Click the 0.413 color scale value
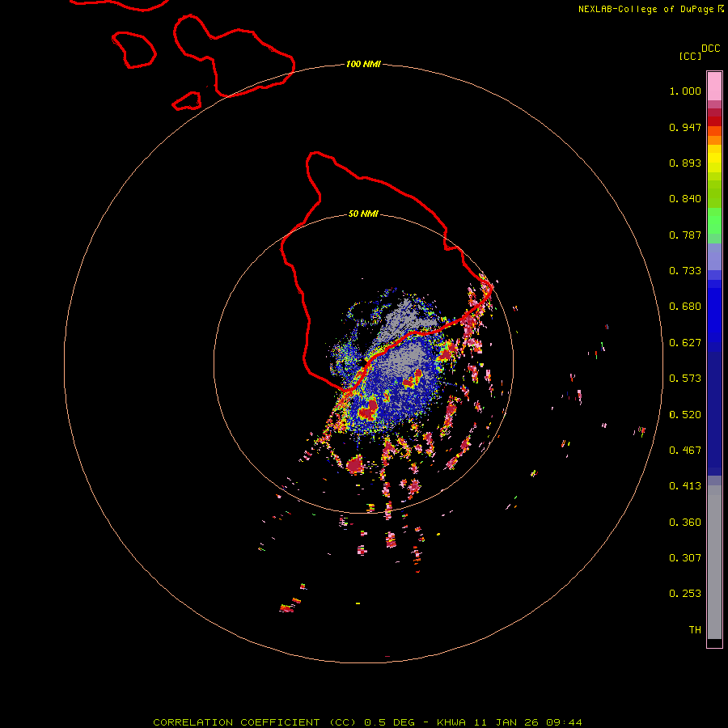Screen dimensions: 728x728 click(x=685, y=486)
